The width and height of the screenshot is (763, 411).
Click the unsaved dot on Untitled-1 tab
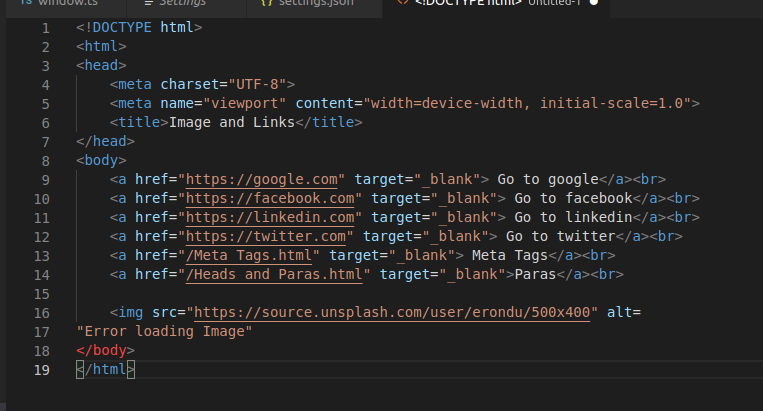pos(594,2)
